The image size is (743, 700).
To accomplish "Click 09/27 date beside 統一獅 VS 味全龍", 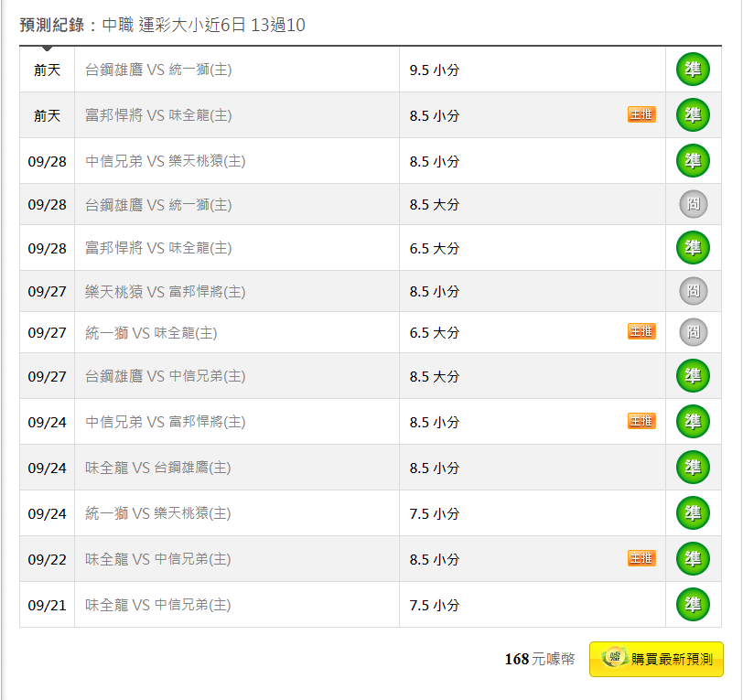I will coord(47,333).
